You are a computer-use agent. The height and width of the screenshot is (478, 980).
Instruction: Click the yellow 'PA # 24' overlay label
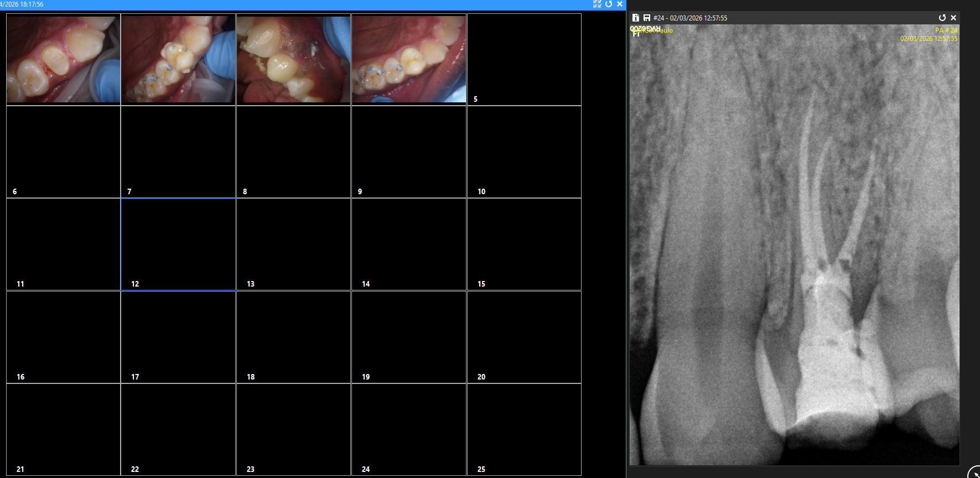point(946,30)
